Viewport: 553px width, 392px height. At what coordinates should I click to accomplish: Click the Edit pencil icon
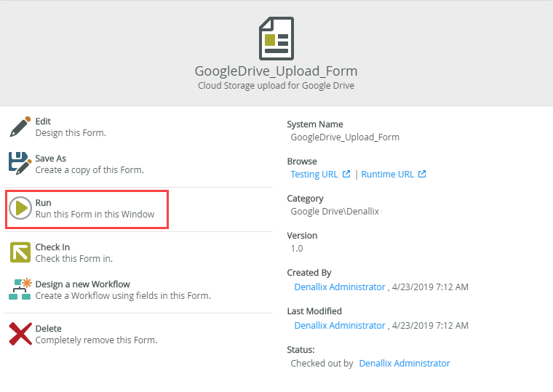(x=20, y=127)
